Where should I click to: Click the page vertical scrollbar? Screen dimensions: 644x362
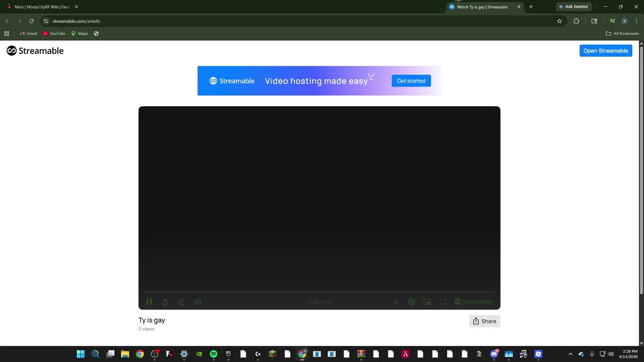(x=641, y=171)
